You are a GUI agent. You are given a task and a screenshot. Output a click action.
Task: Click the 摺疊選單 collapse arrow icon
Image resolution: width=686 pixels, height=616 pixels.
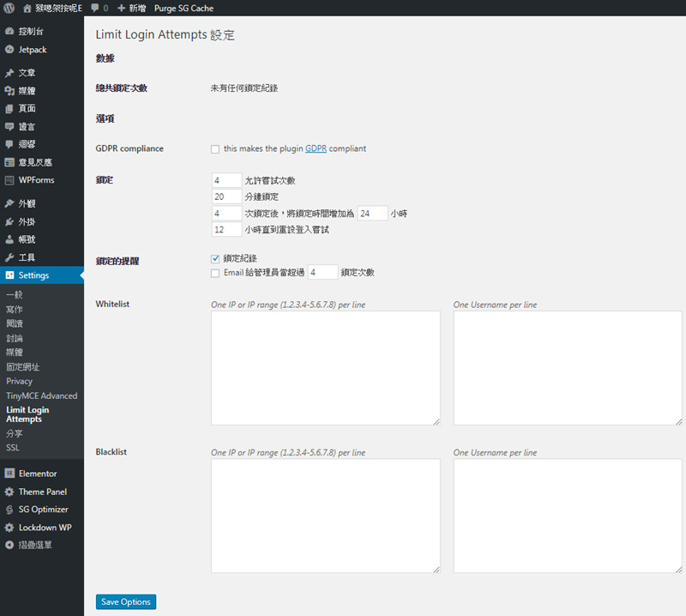9,545
